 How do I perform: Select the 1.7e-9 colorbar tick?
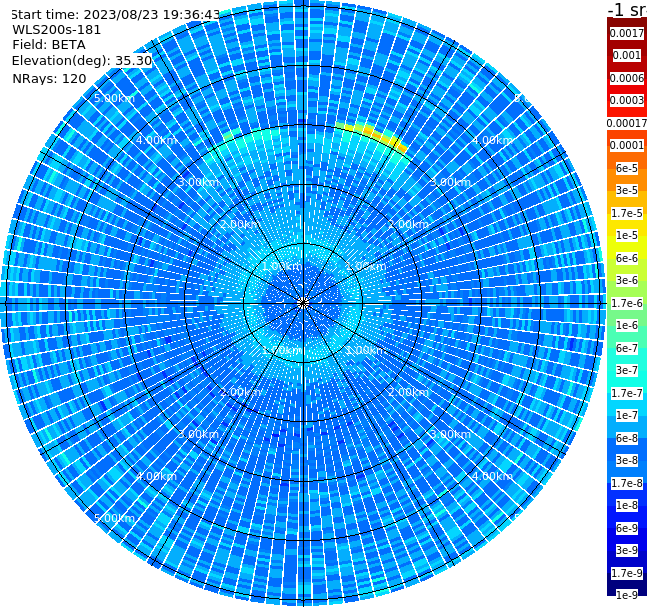[x=627, y=573]
